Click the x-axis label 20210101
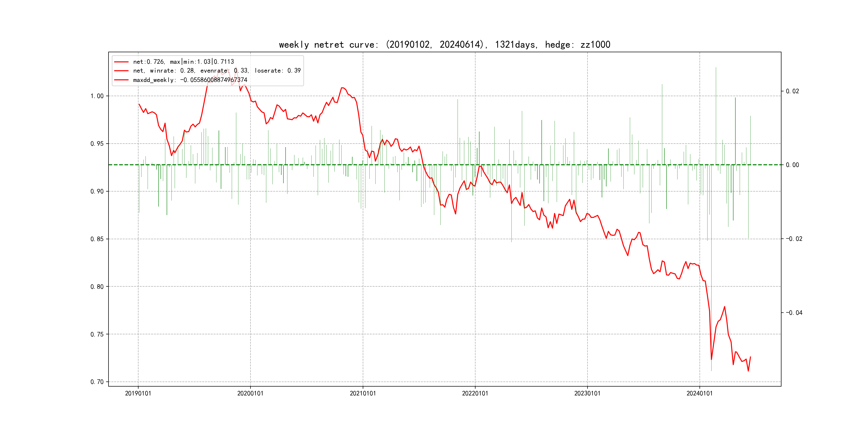868x434 pixels. coord(362,393)
